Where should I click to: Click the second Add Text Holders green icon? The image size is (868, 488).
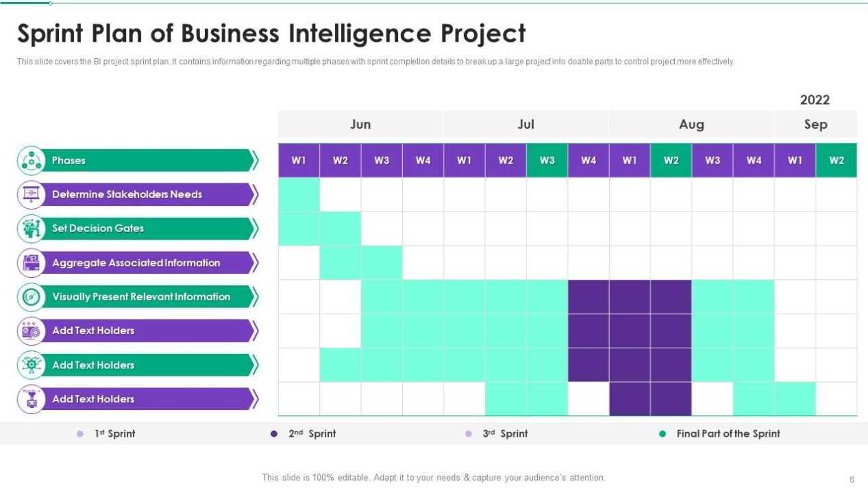pyautogui.click(x=31, y=365)
